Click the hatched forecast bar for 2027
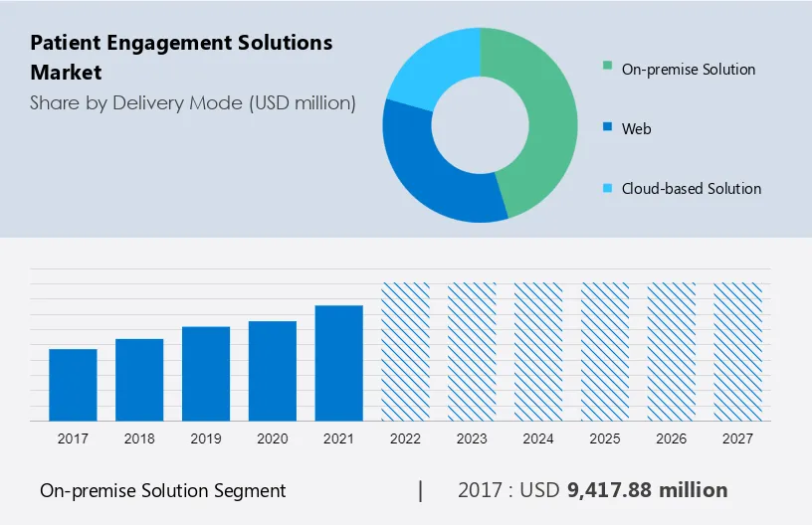Image resolution: width=812 pixels, height=525 pixels. (x=738, y=352)
